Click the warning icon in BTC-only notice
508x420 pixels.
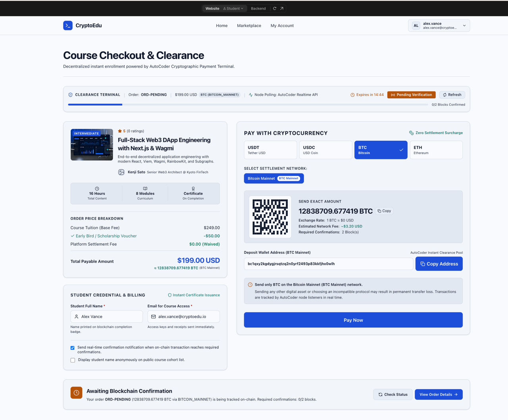(x=250, y=285)
